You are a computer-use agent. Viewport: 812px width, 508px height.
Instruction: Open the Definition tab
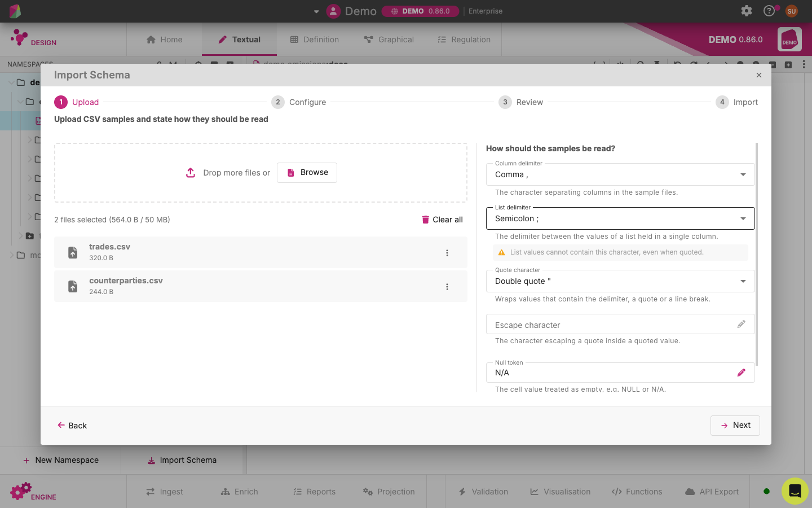point(315,40)
